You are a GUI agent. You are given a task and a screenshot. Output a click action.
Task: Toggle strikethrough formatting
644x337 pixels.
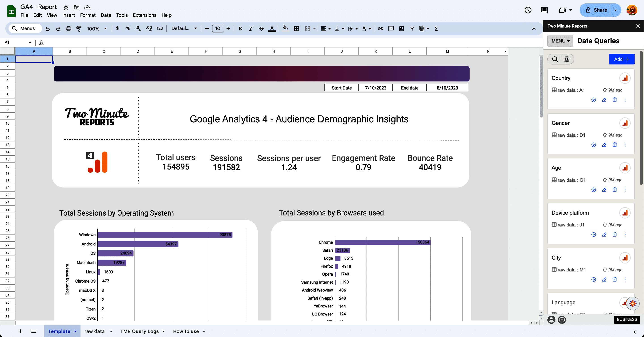coord(261,28)
